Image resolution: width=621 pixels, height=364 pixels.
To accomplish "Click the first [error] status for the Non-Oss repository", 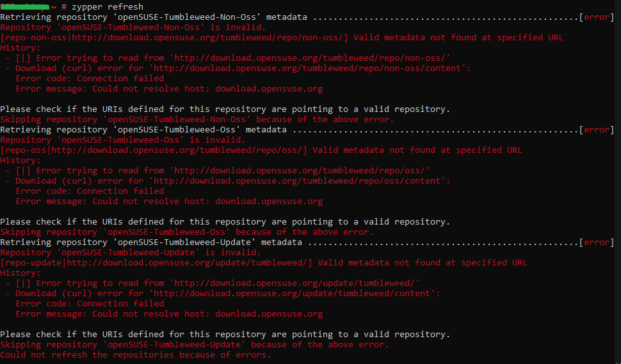I will tap(597, 17).
